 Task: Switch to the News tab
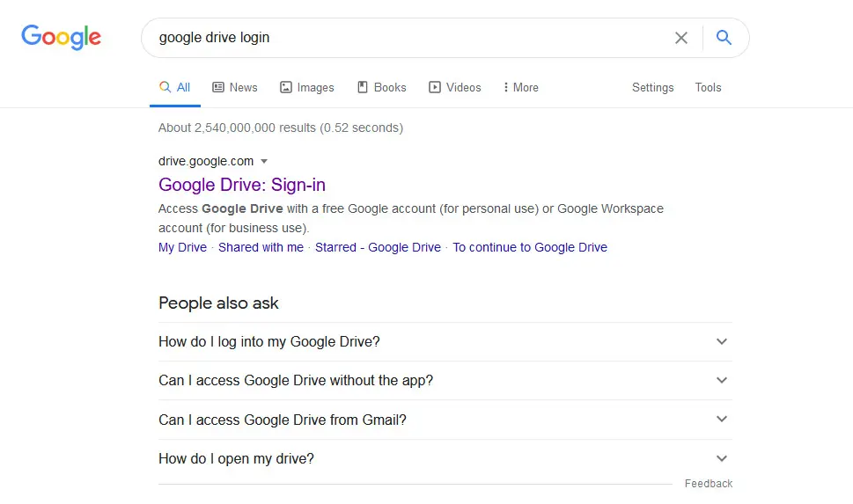(x=234, y=88)
